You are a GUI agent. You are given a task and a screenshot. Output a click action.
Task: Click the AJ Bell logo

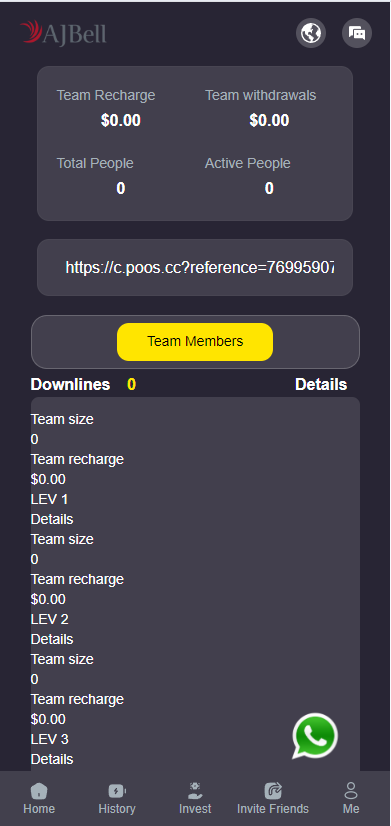(63, 33)
